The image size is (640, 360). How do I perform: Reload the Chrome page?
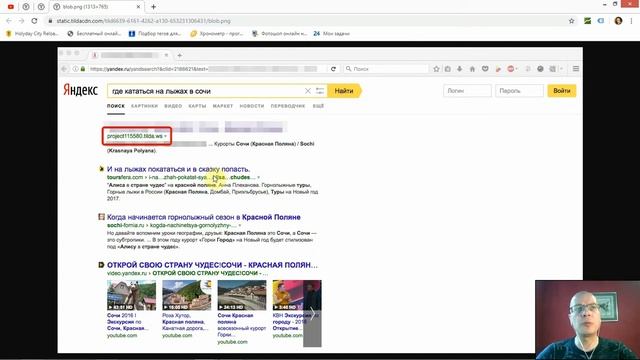(x=34, y=21)
